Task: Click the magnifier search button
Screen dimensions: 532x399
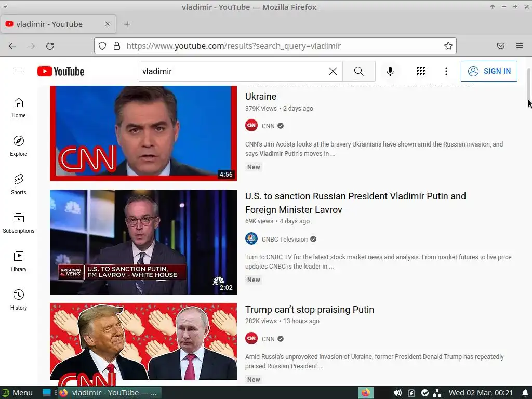Action: (x=358, y=71)
